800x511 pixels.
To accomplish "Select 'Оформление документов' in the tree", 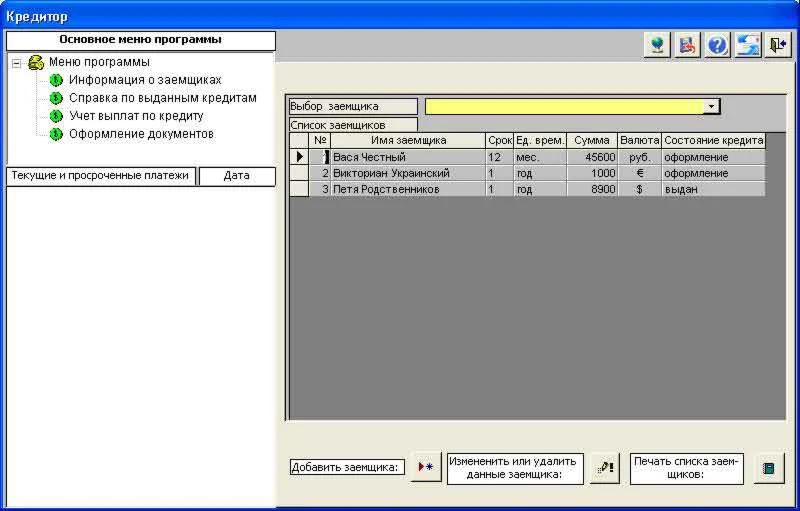I will pos(141,134).
